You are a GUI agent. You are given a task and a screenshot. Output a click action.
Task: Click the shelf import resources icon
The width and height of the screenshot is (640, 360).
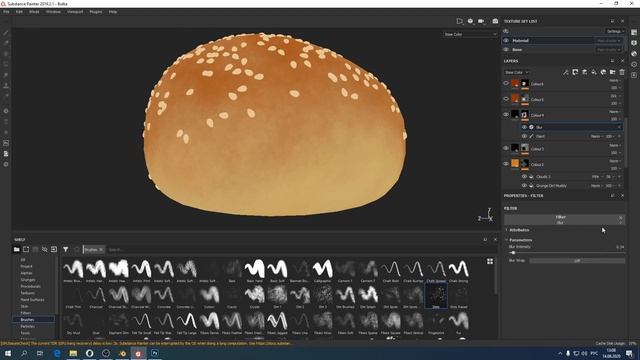pos(54,249)
